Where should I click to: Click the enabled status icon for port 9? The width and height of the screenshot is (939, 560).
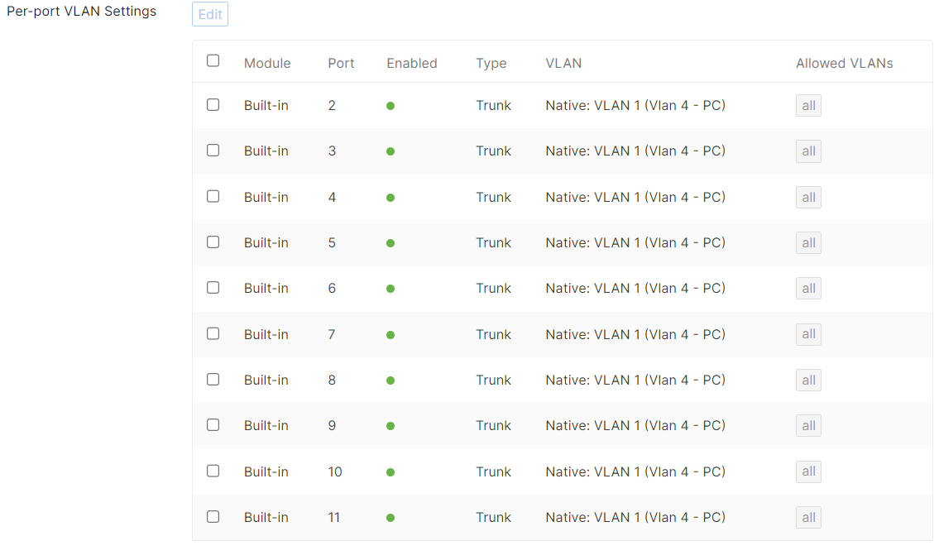390,425
